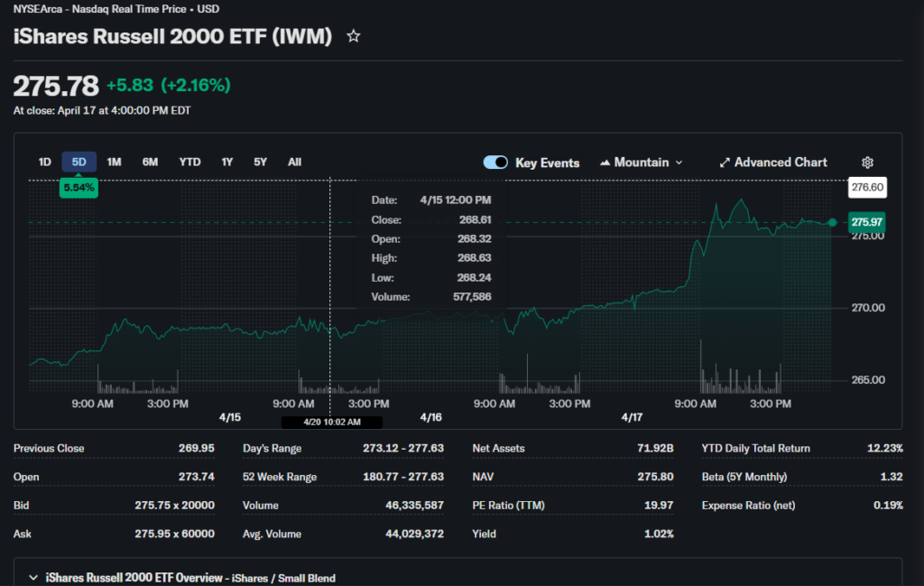The image size is (924, 586).
Task: Click the Mountain chart type icon
Action: [x=605, y=163]
